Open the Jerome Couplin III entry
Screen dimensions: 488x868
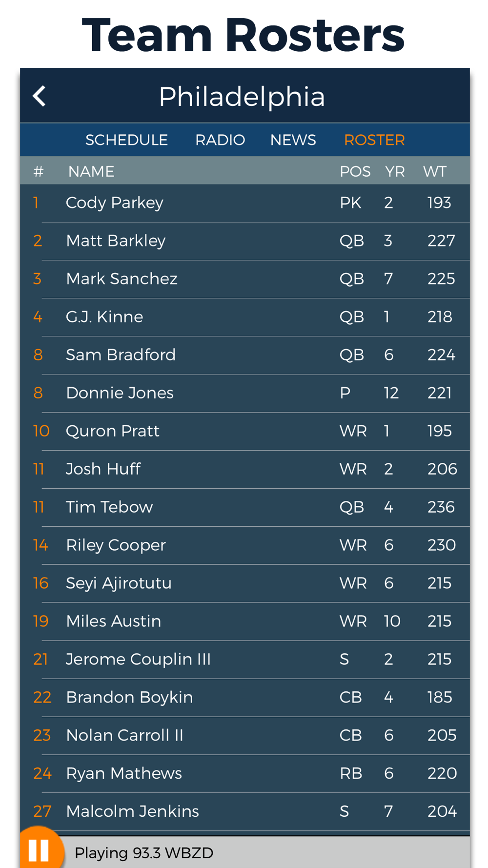pos(245,660)
